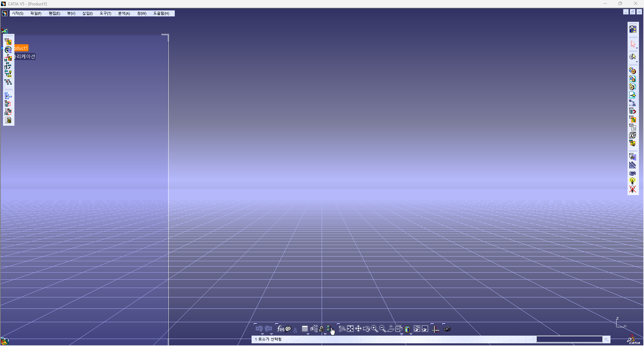Click the tree icon with red arrow and yellow box

pyautogui.click(x=8, y=58)
